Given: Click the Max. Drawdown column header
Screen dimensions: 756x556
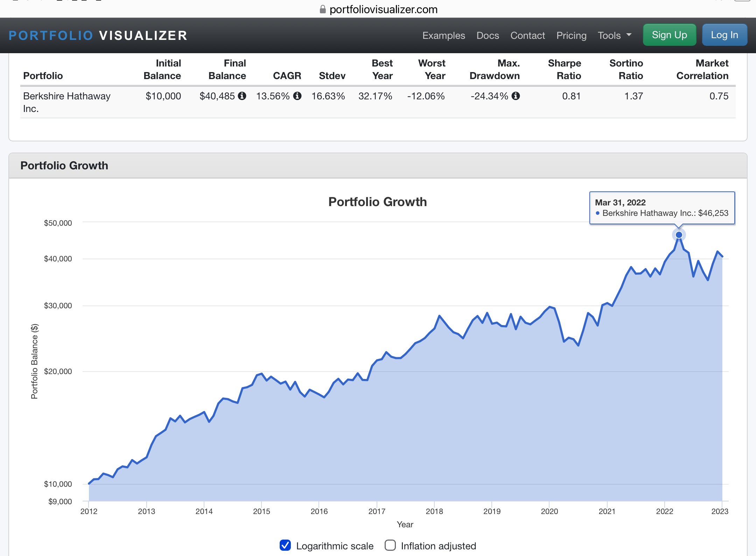Looking at the screenshot, I should [x=495, y=69].
